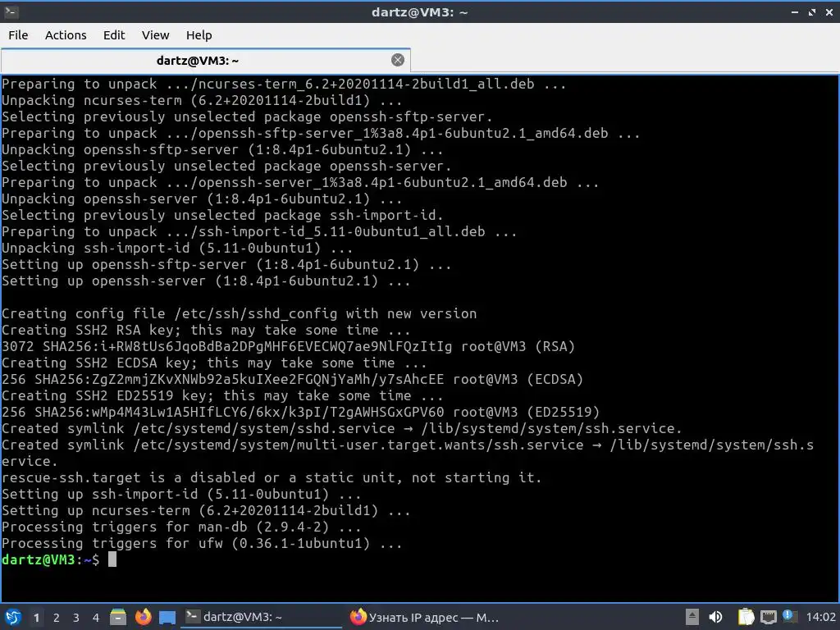Minimize the terminal window

tap(795, 11)
